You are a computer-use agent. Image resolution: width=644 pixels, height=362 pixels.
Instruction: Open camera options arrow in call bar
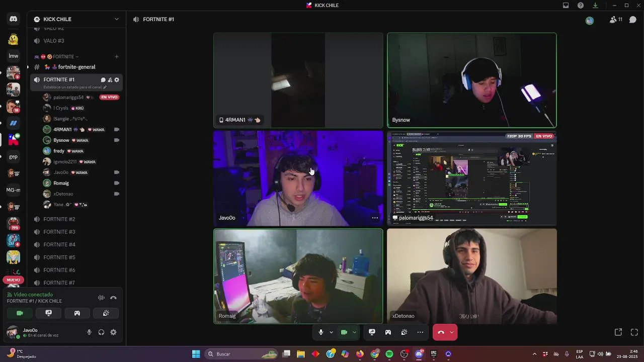pos(354,332)
